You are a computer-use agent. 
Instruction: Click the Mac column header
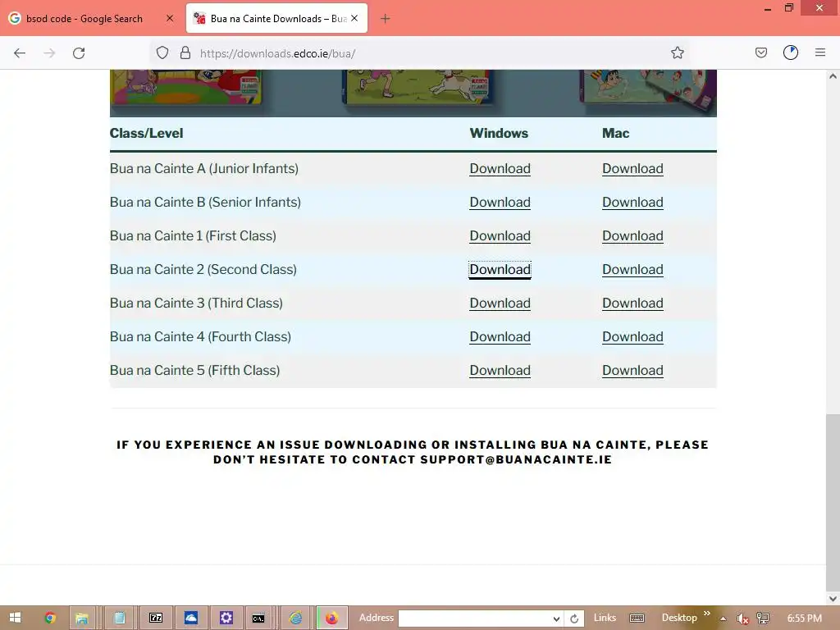[x=615, y=134]
